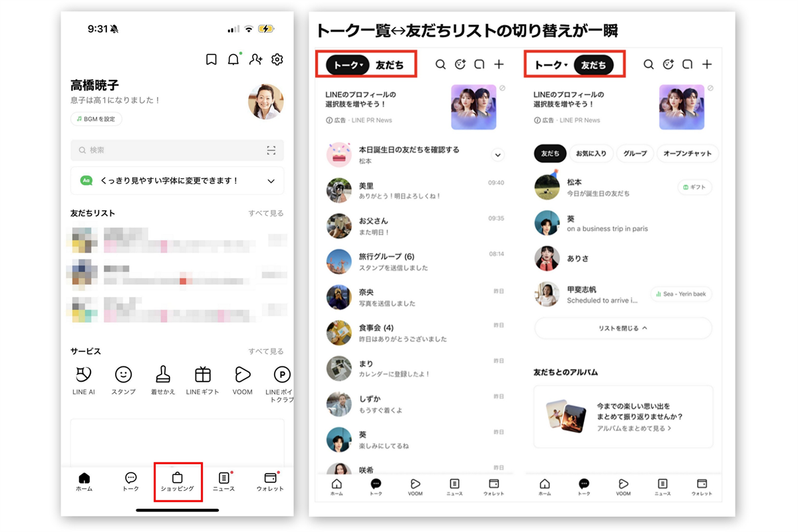Switch to 友だち in middle screen header

tap(390, 65)
